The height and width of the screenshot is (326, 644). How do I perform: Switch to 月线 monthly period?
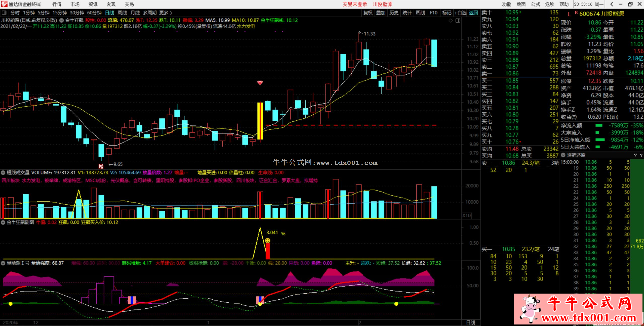click(x=135, y=13)
